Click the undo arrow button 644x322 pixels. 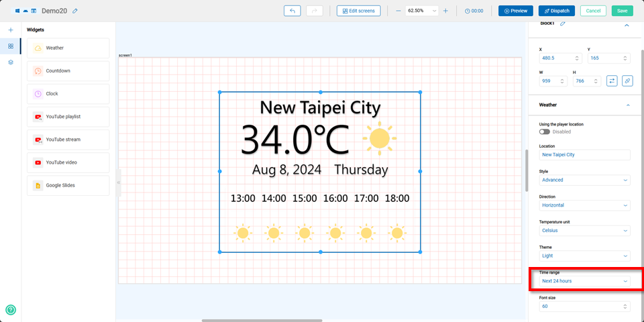(x=292, y=11)
